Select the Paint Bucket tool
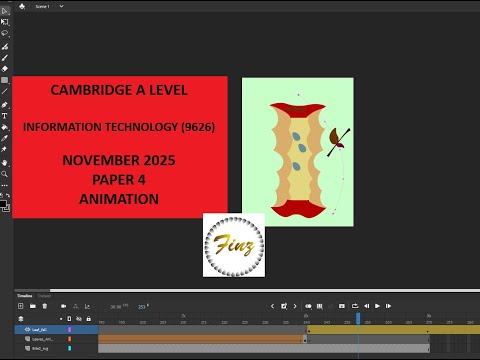This screenshot has height=360, width=480. [x=5, y=127]
